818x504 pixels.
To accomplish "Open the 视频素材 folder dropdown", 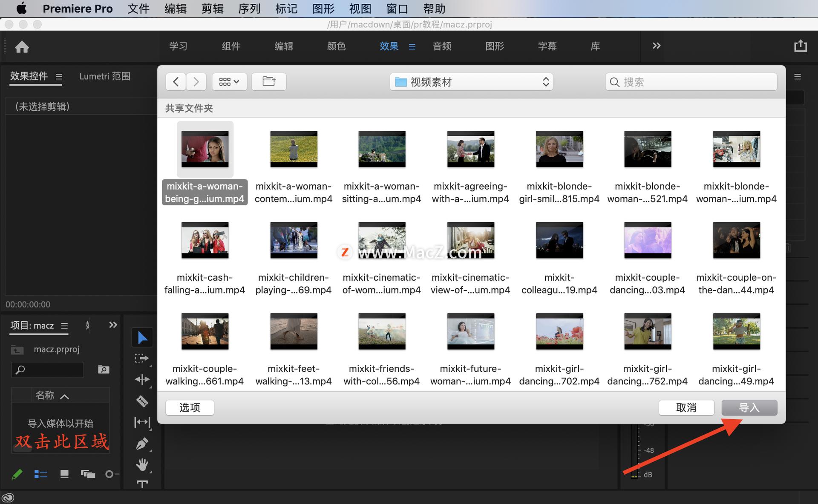I will pos(471,82).
